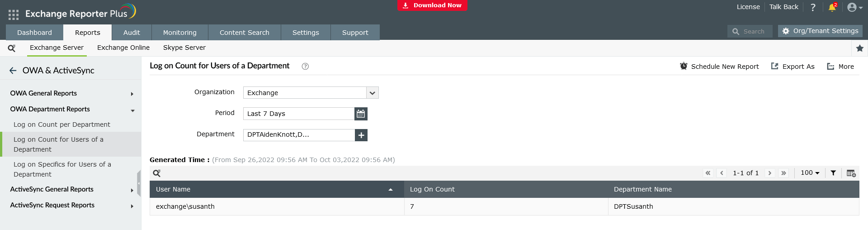Sort by the User Name column
The image size is (868, 230).
pos(277,189)
